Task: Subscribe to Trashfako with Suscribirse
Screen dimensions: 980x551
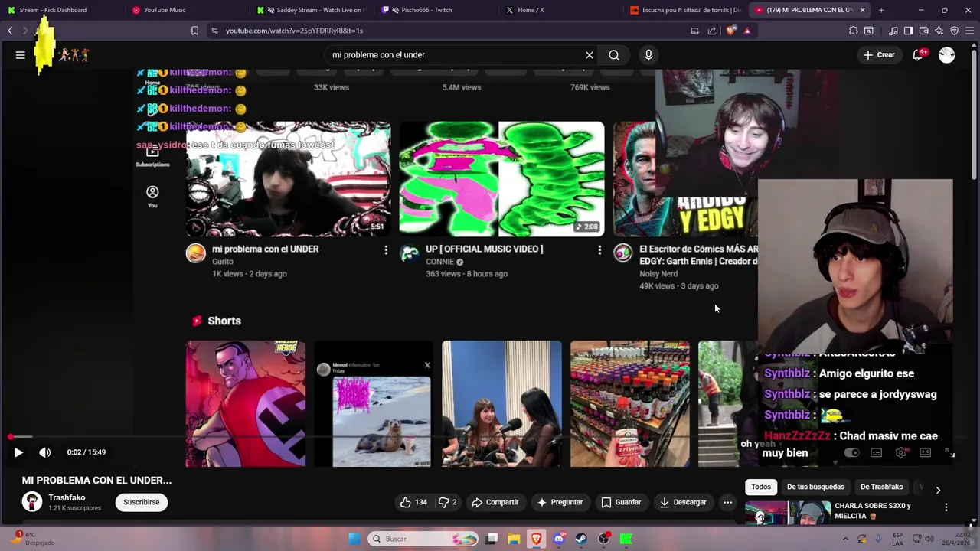Action: [x=142, y=502]
